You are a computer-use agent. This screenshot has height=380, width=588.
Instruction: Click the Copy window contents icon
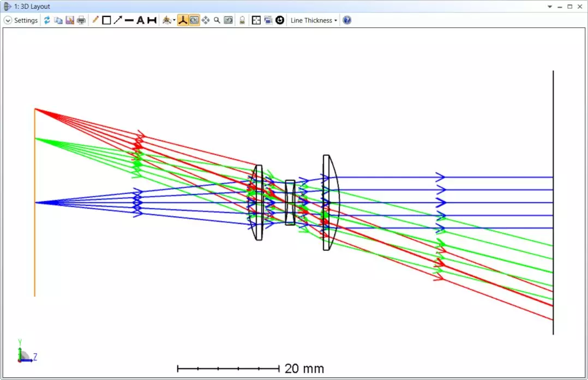click(x=58, y=20)
